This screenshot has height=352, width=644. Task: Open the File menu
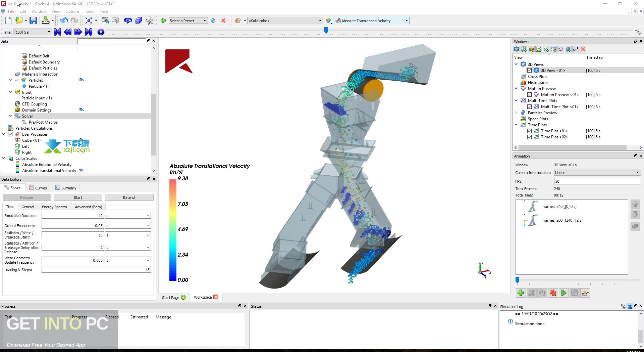pos(11,11)
